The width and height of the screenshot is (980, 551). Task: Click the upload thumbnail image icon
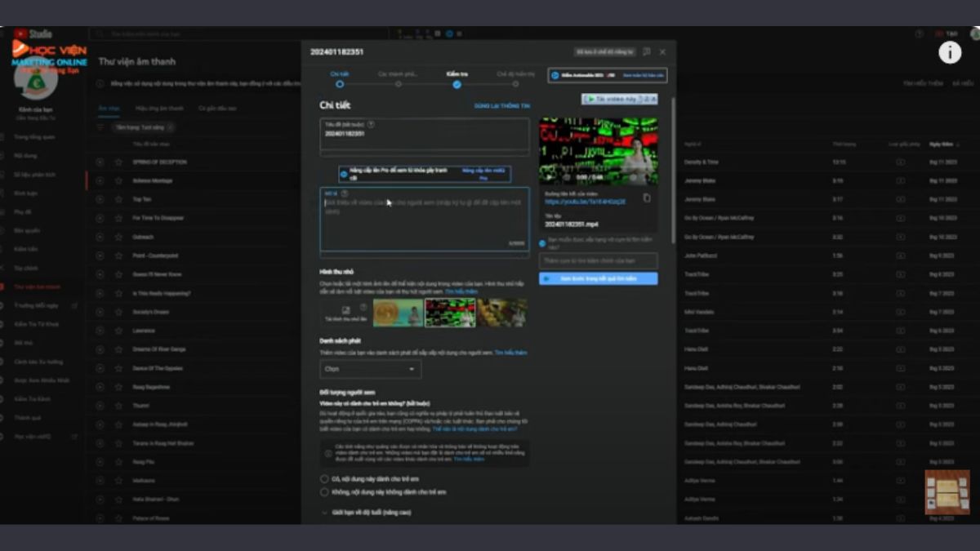[x=345, y=312]
